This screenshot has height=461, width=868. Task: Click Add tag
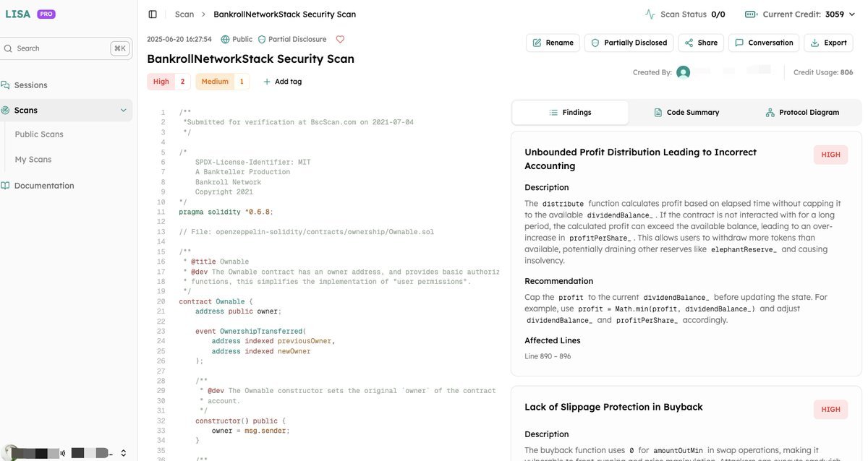pyautogui.click(x=283, y=82)
